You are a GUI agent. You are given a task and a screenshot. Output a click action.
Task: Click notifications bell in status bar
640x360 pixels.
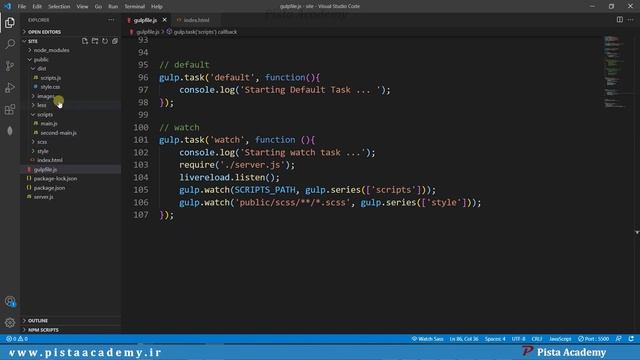[631, 339]
